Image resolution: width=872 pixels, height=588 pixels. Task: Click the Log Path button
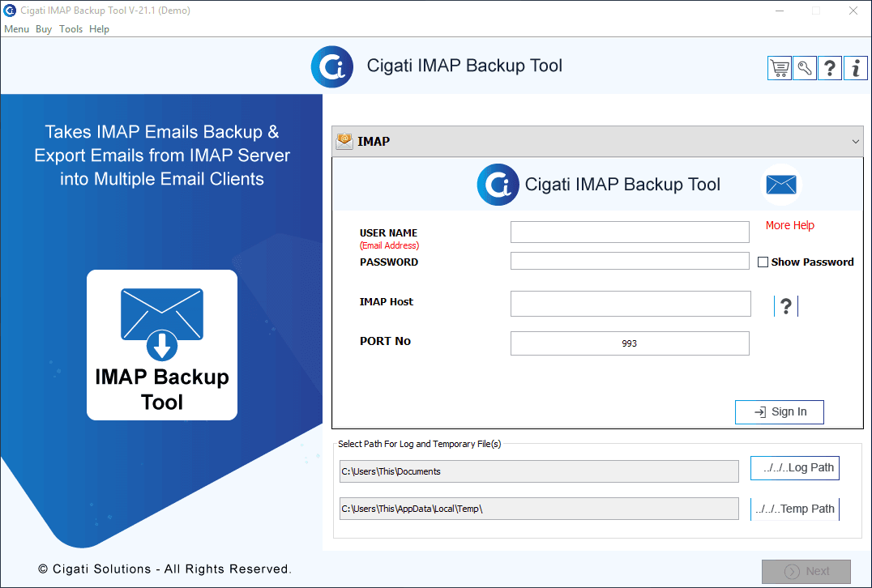click(794, 467)
